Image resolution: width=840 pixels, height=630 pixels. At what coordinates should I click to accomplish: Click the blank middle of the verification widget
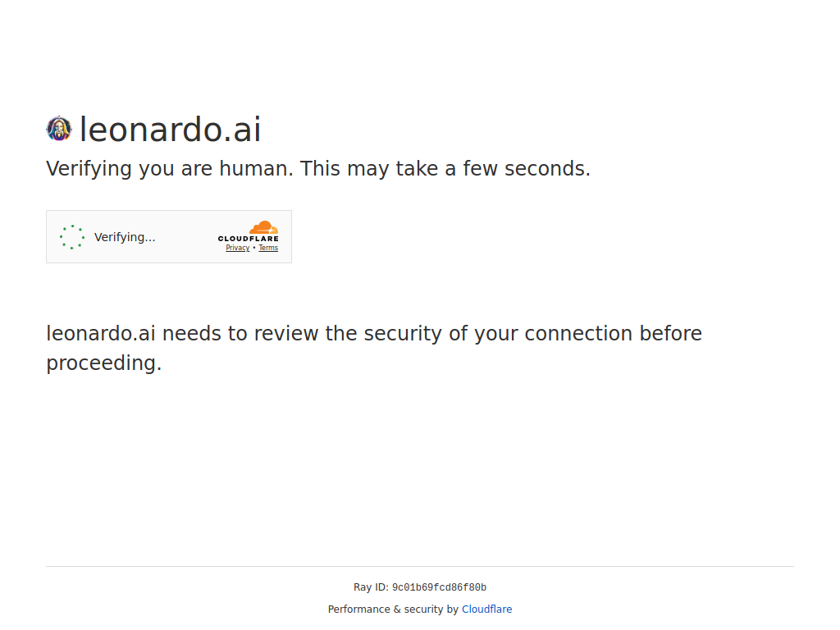[x=185, y=237]
